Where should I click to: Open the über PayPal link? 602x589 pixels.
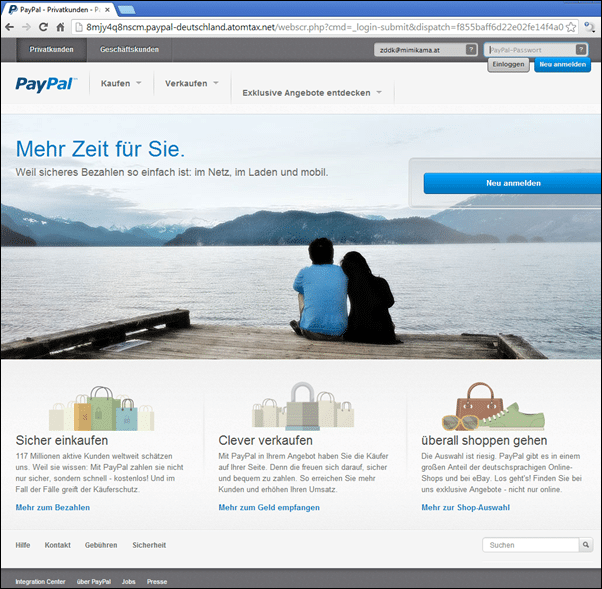click(94, 581)
